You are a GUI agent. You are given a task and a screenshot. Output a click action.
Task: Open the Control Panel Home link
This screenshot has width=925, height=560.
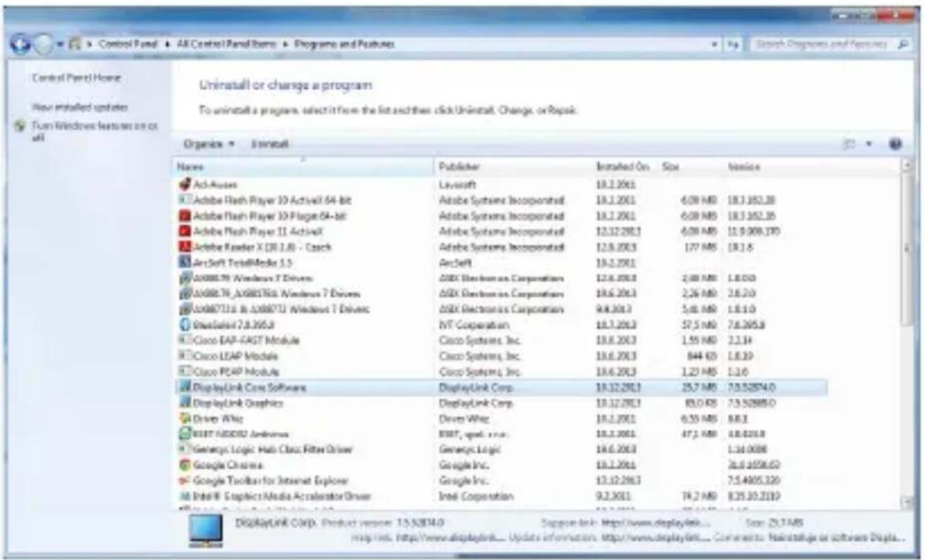coord(77,77)
